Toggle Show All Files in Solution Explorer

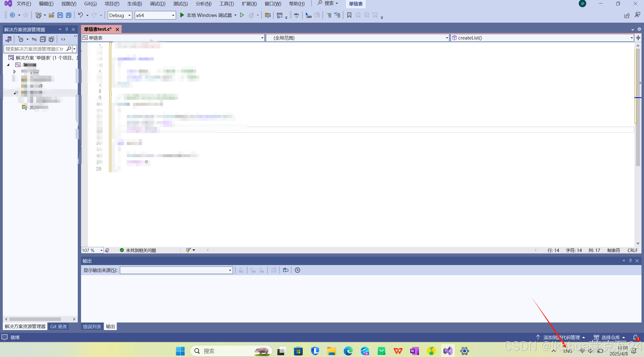[51, 39]
